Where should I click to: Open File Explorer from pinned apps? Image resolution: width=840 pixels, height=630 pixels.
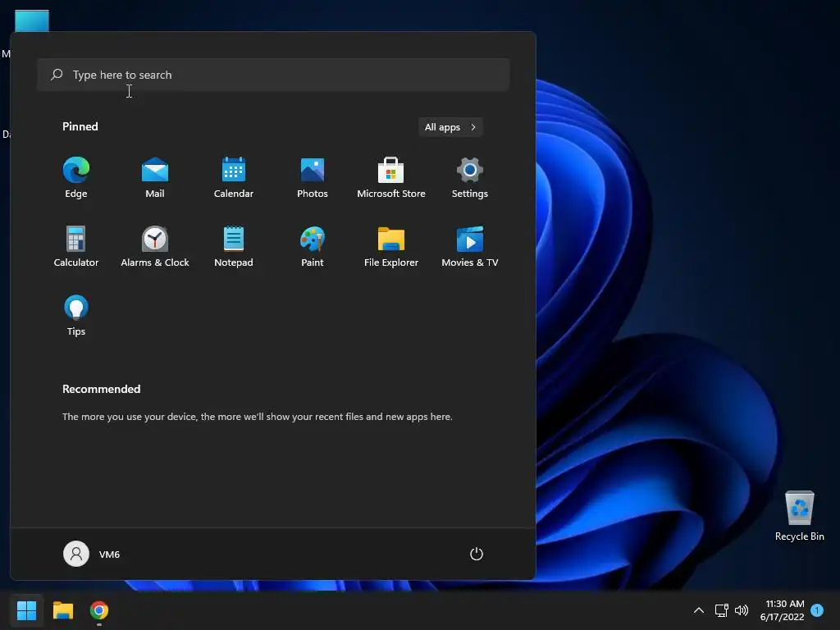click(391, 246)
